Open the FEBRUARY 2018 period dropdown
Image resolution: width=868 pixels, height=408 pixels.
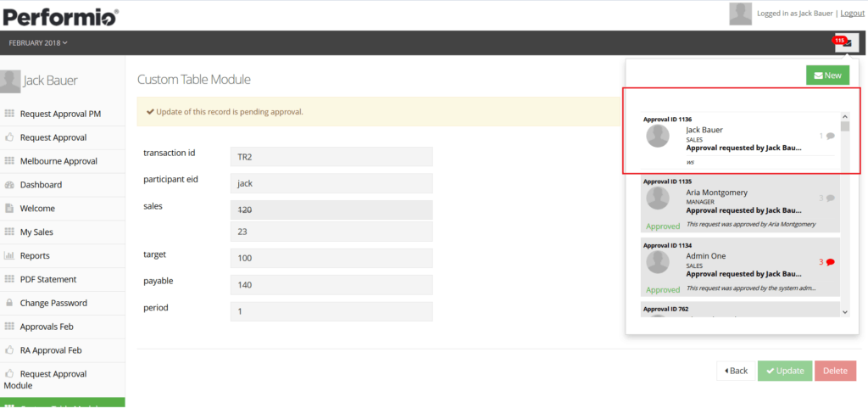click(x=38, y=43)
